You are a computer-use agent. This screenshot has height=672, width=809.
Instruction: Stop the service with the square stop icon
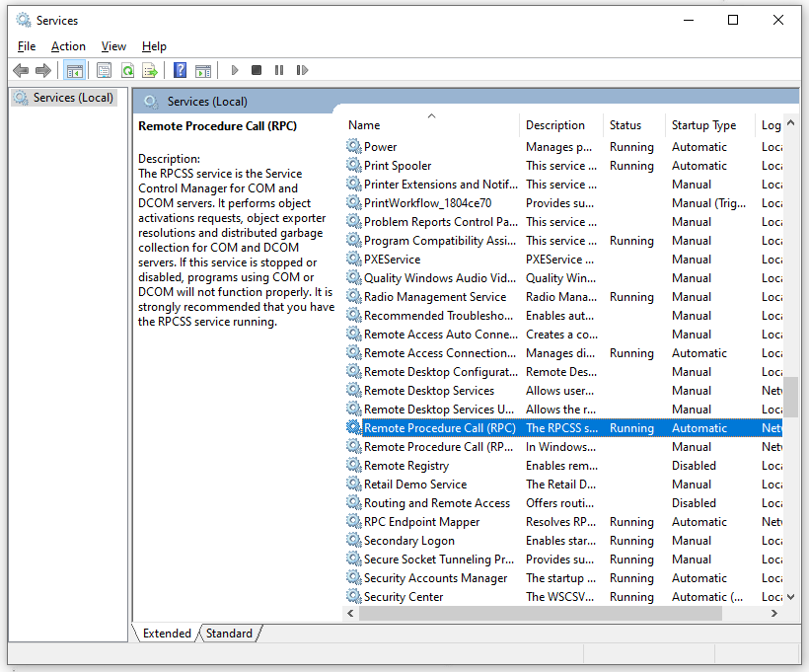256,70
